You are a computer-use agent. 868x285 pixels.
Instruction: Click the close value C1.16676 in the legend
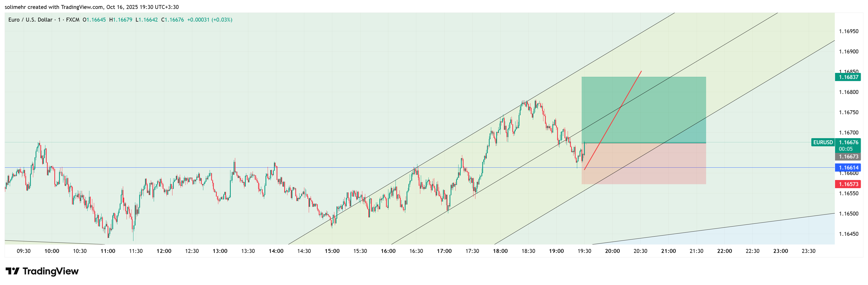point(173,20)
